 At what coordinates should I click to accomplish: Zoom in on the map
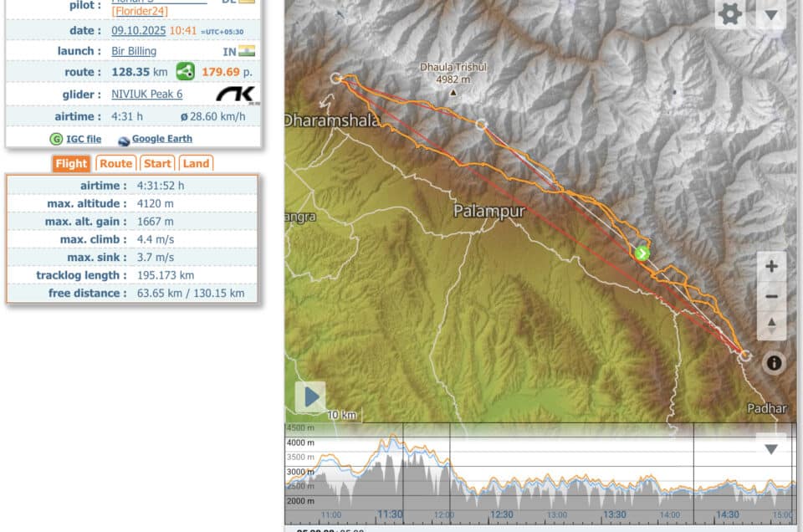pyautogui.click(x=771, y=267)
